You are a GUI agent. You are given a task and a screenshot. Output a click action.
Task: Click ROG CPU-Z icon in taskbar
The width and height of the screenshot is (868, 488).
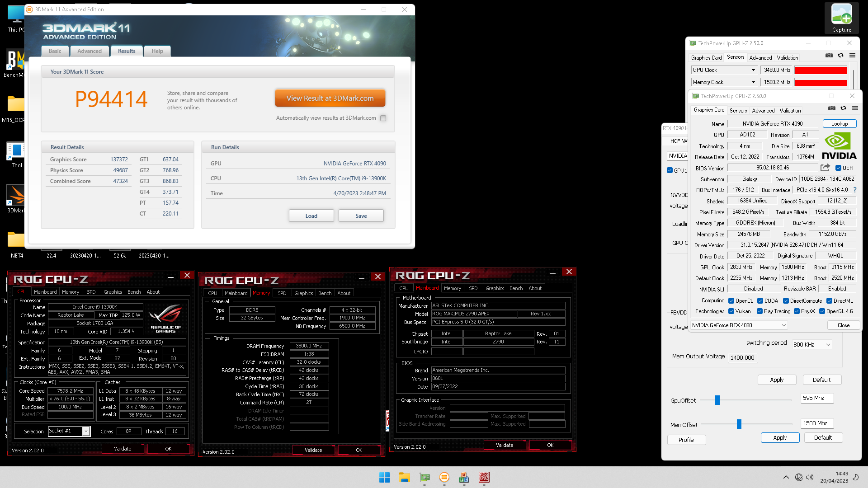[x=484, y=477]
